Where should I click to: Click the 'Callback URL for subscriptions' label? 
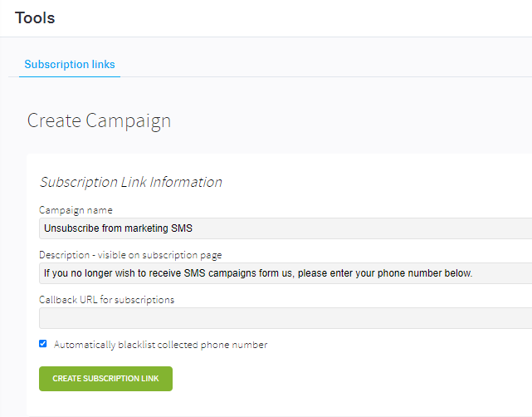coord(106,300)
